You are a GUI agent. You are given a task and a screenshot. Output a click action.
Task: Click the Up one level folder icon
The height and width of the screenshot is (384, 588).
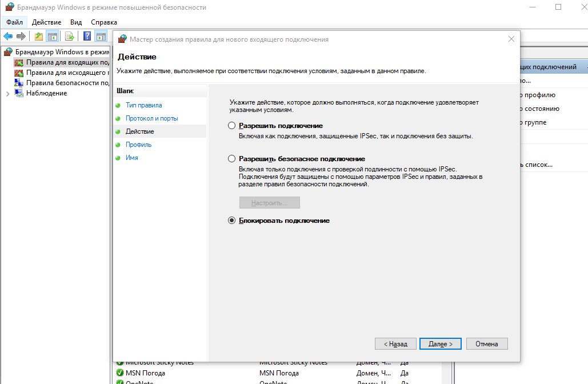39,37
